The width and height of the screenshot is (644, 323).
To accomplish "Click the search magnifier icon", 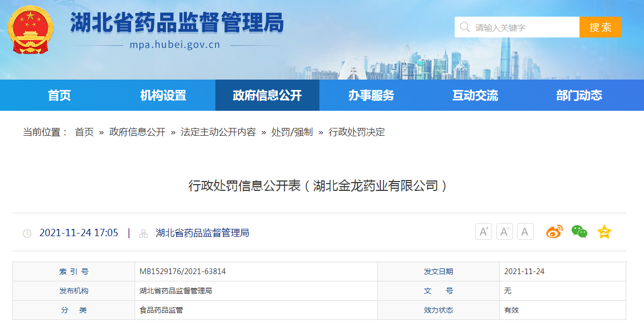I will 465,27.
